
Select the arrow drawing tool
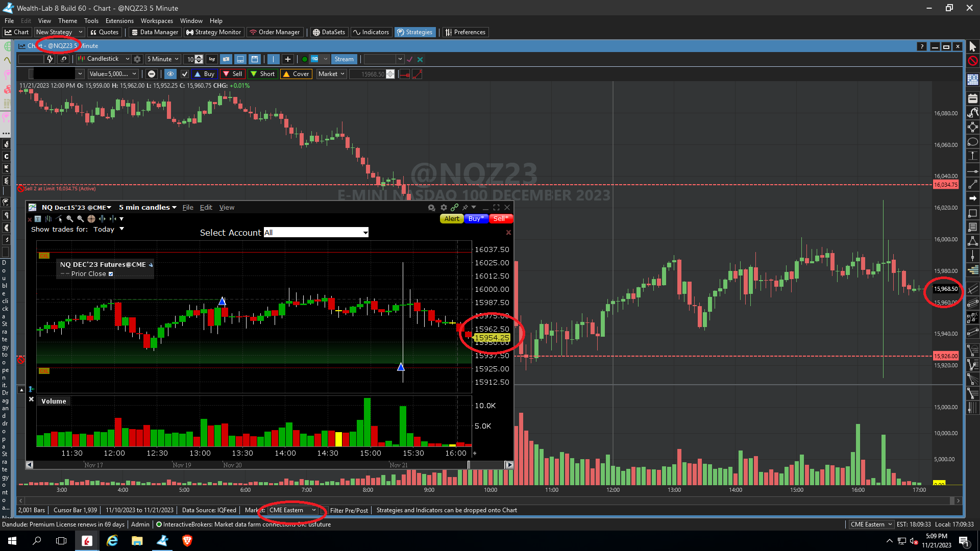click(972, 198)
